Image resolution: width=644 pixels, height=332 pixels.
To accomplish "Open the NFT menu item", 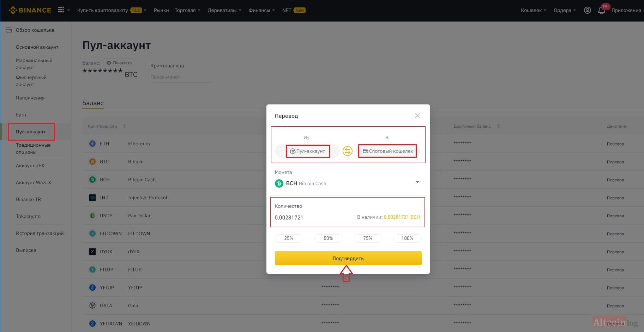I will (x=294, y=10).
